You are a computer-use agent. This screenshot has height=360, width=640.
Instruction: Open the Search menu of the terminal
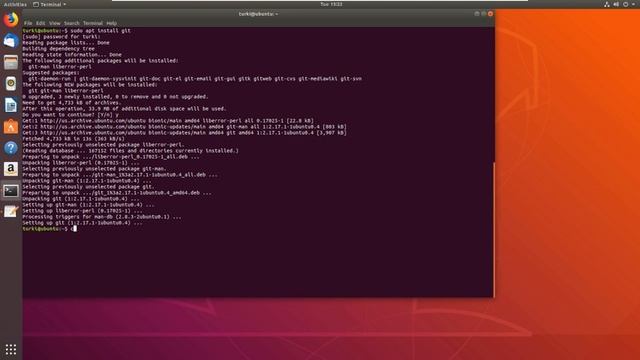point(71,23)
